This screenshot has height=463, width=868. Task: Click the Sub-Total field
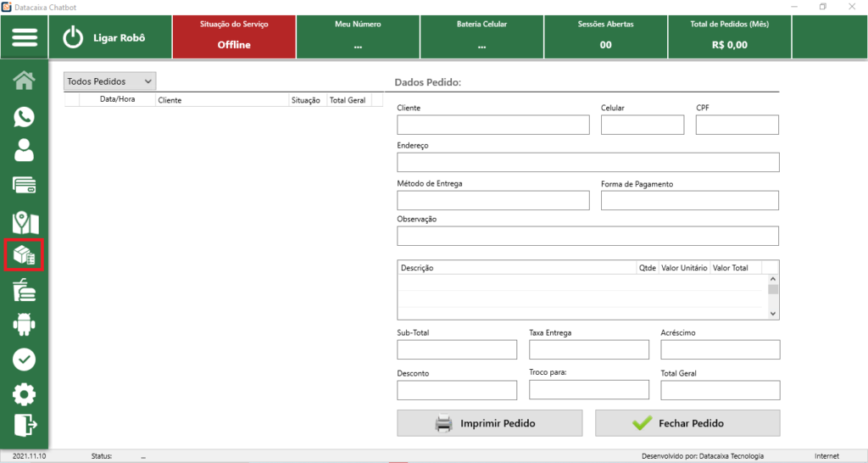457,349
